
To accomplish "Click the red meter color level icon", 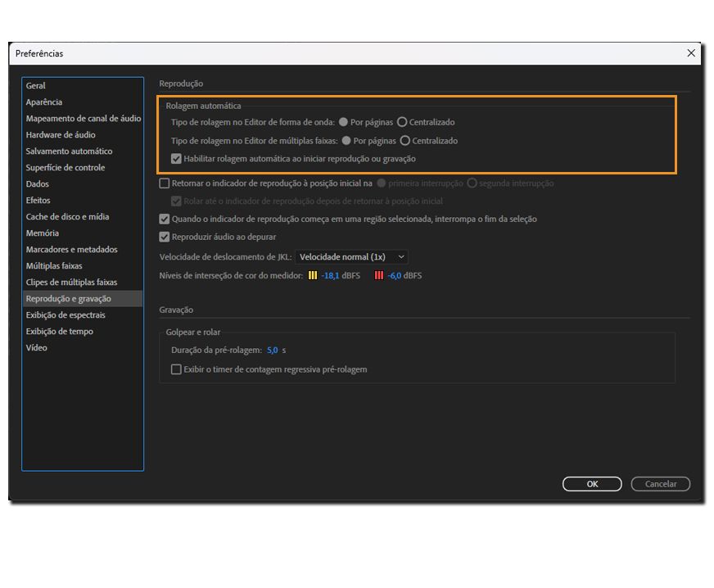I will (379, 275).
